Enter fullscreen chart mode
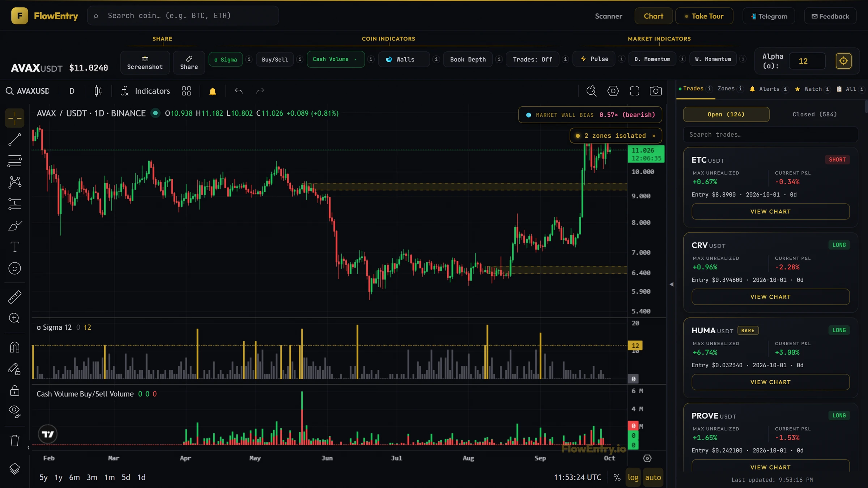The width and height of the screenshot is (868, 488). point(634,91)
